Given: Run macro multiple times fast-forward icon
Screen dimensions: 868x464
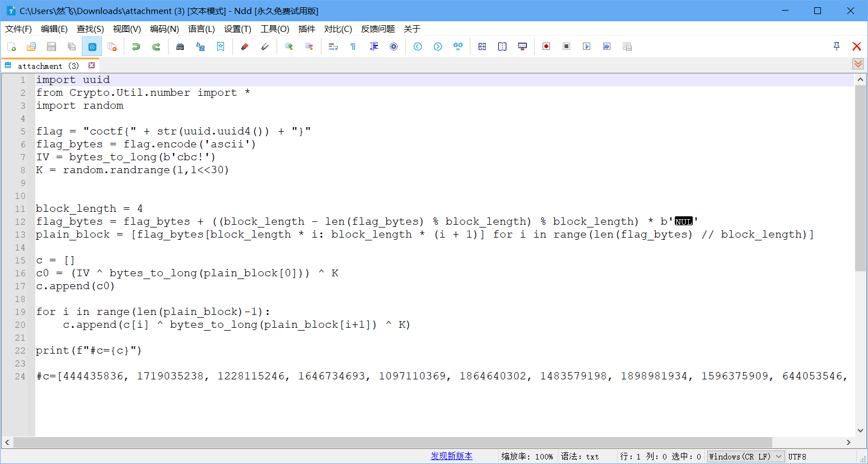Looking at the screenshot, I should click(607, 47).
